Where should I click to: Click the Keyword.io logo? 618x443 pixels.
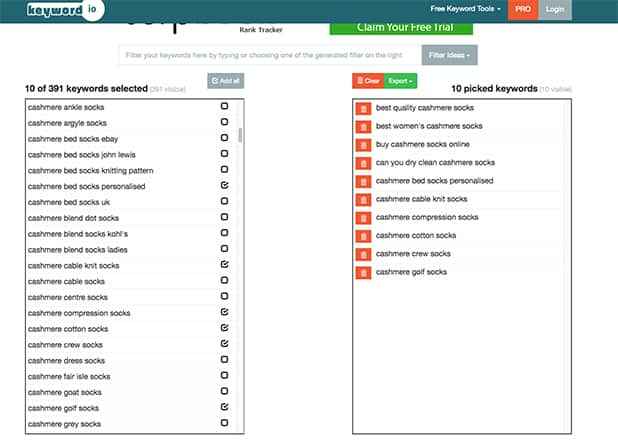click(x=54, y=9)
